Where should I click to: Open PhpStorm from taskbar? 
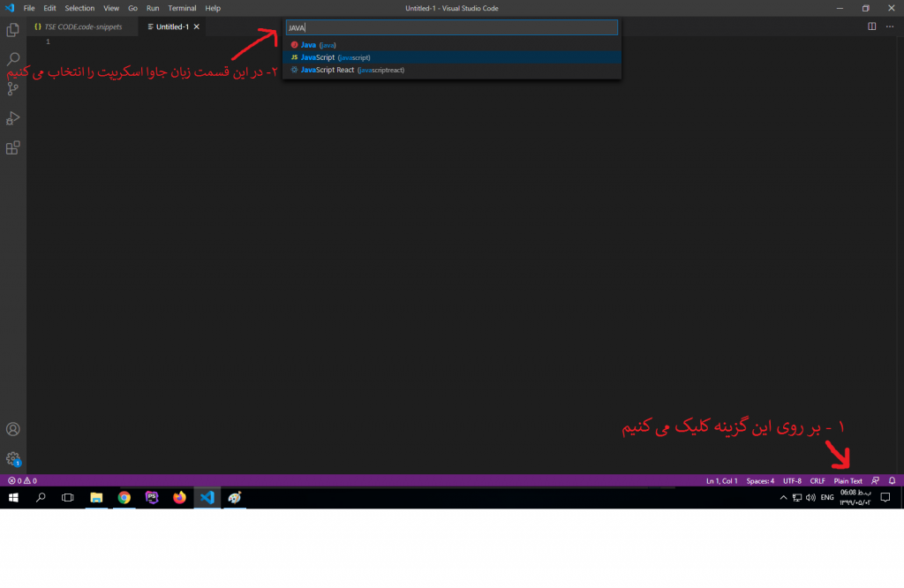pos(152,497)
